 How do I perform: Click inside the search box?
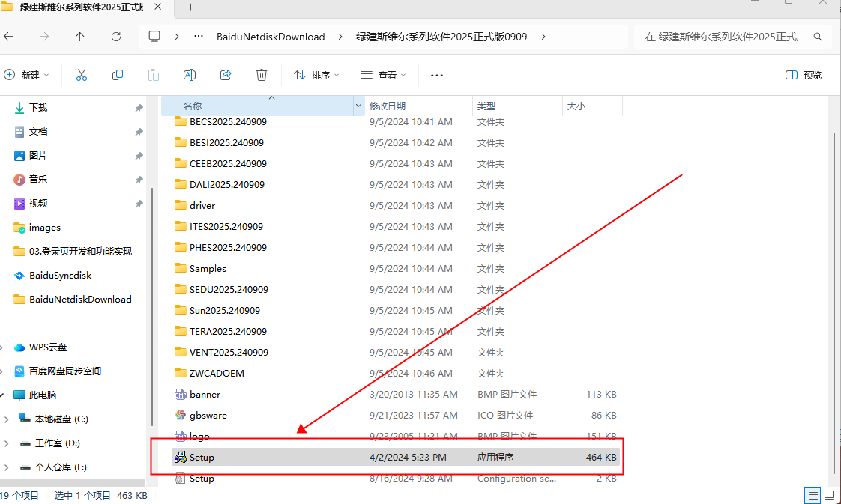pos(735,35)
